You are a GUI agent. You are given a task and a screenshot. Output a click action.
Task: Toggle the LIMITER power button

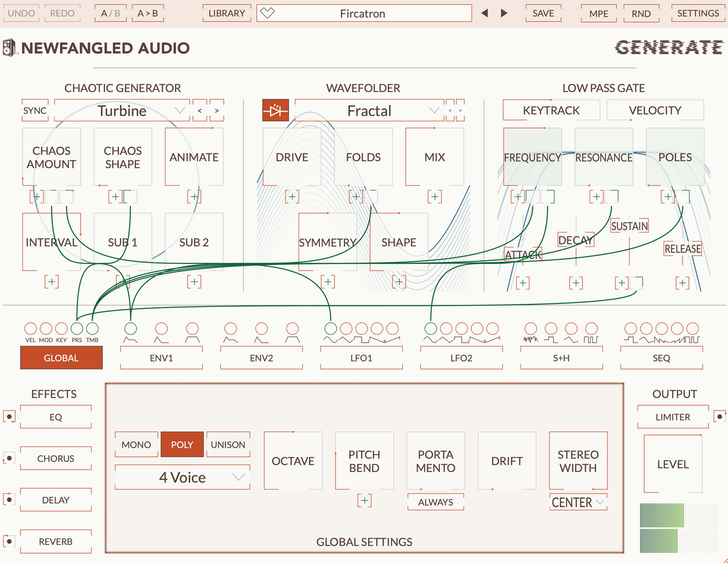point(719,417)
